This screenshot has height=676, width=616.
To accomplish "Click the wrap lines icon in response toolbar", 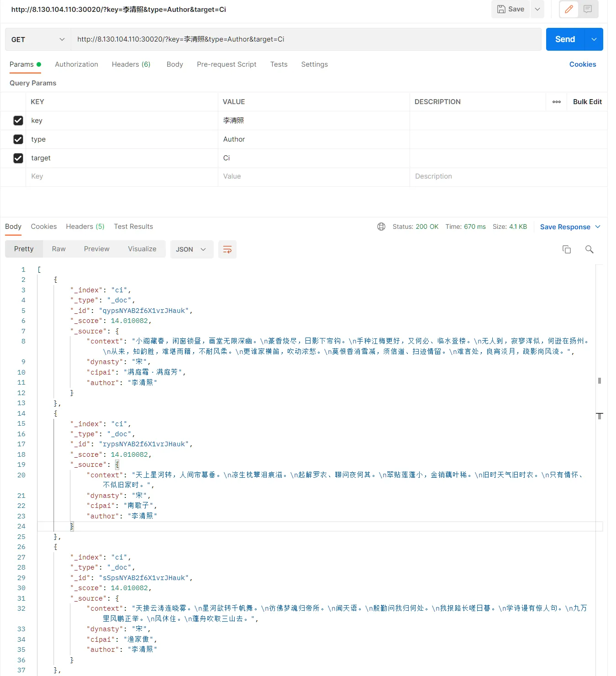I will 227,249.
